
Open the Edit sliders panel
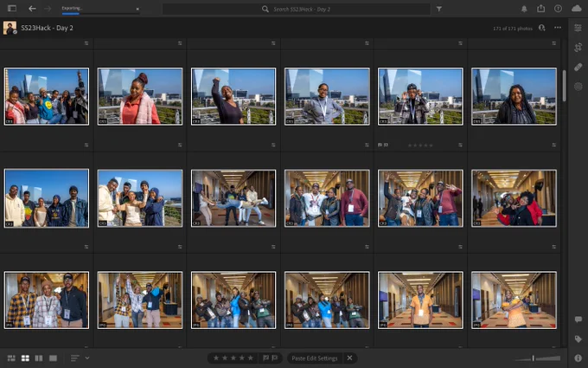click(578, 28)
